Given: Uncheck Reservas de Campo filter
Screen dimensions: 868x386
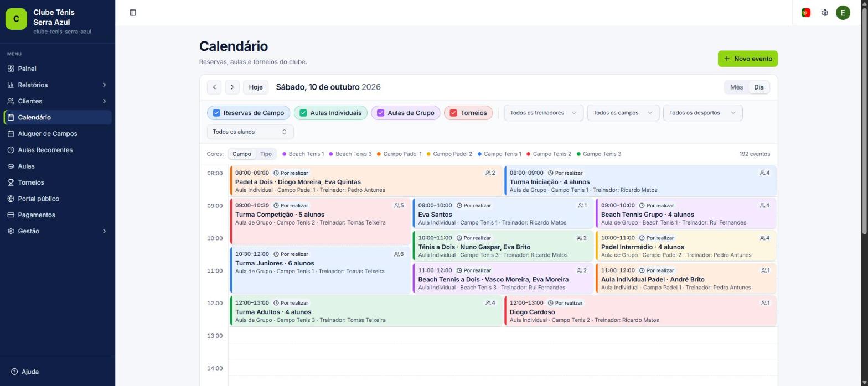Looking at the screenshot, I should (217, 113).
